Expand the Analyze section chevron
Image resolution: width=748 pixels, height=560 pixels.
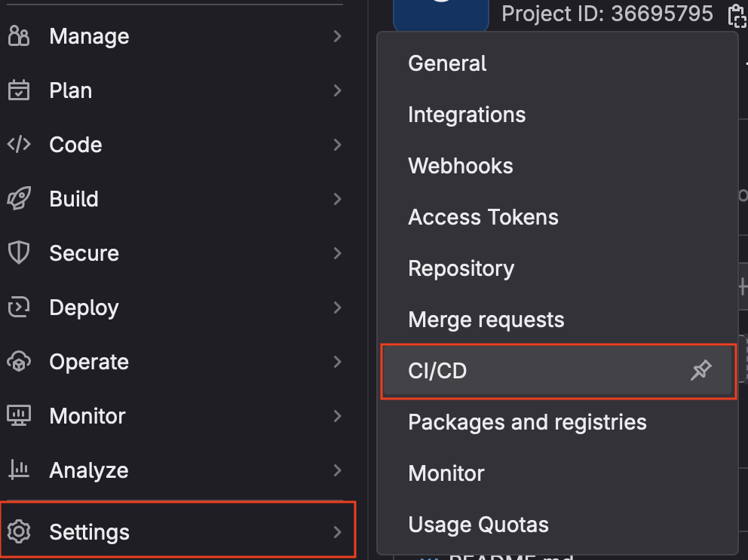tap(337, 470)
